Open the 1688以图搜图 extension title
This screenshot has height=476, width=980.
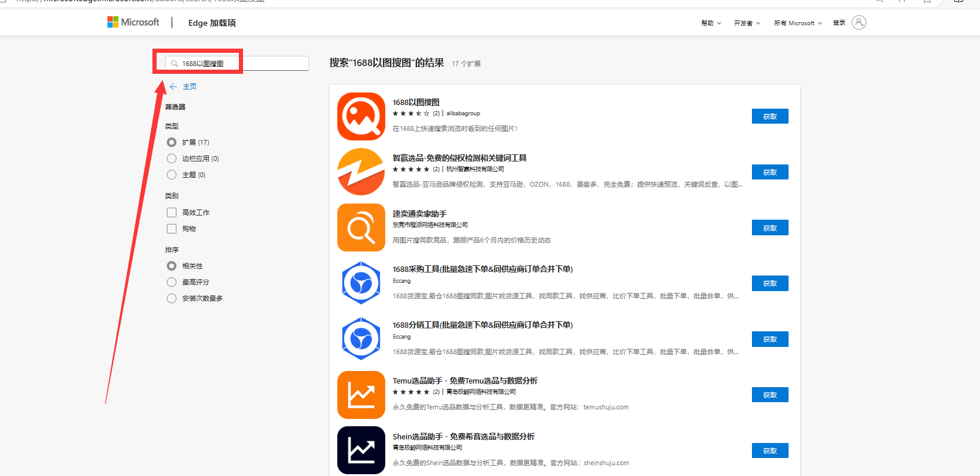pyautogui.click(x=416, y=103)
